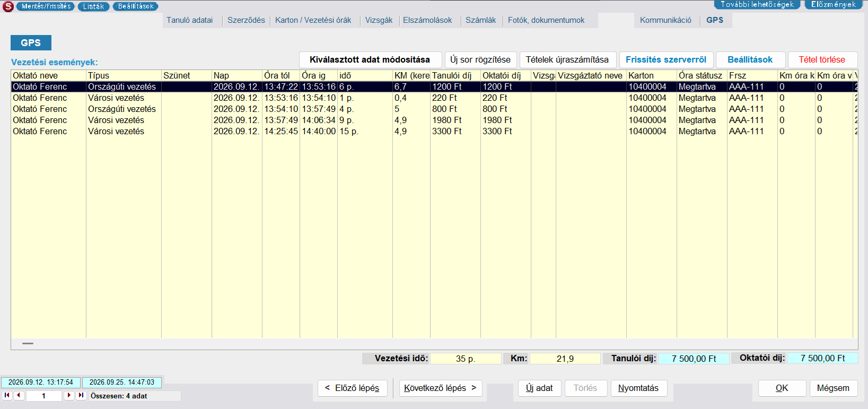Screen dimensions: 868x409
Task: Open the Elszámolások tab
Action: [x=427, y=20]
